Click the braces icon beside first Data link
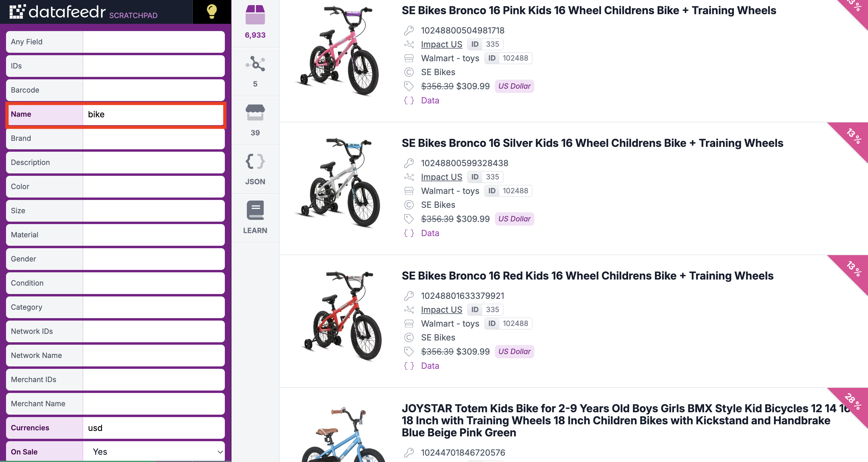The width and height of the screenshot is (868, 462). (409, 100)
